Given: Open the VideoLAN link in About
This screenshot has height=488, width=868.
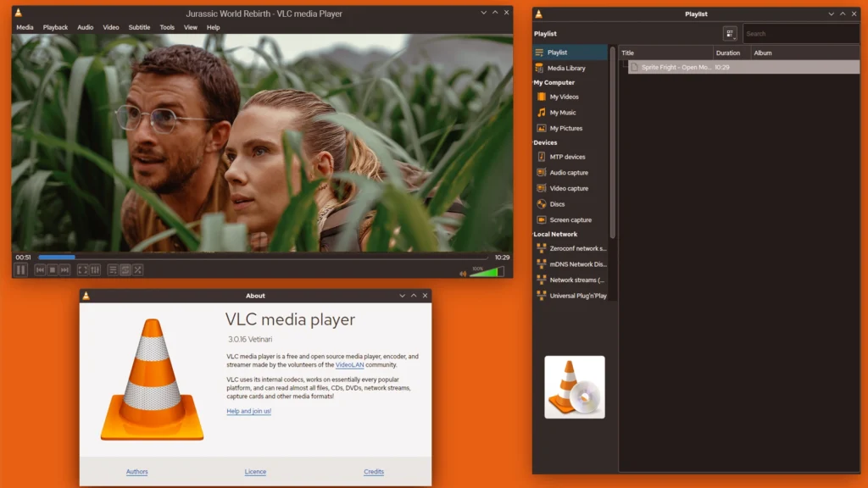Looking at the screenshot, I should [350, 364].
